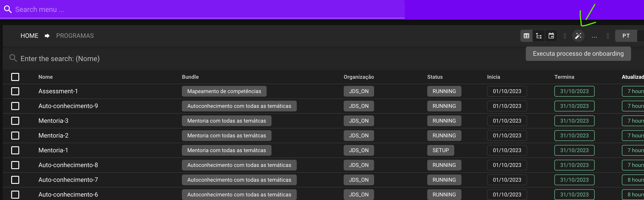Open calendar view icon
Viewport: 644px width, 200px height.
551,36
